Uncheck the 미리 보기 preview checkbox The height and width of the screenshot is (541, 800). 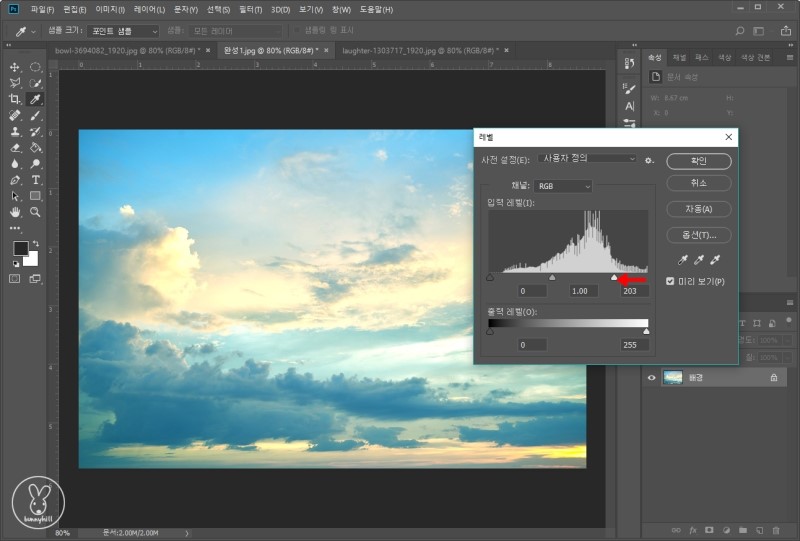tap(671, 282)
